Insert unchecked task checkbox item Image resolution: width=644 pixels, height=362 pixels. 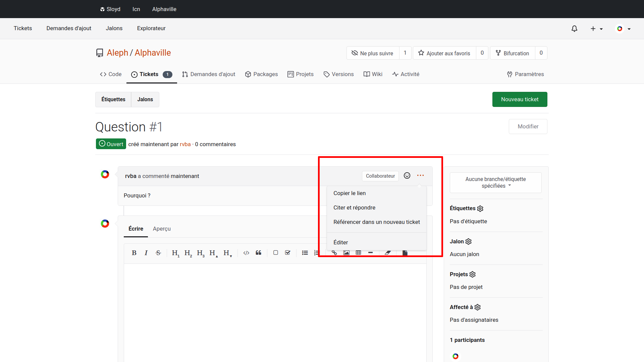(x=275, y=253)
